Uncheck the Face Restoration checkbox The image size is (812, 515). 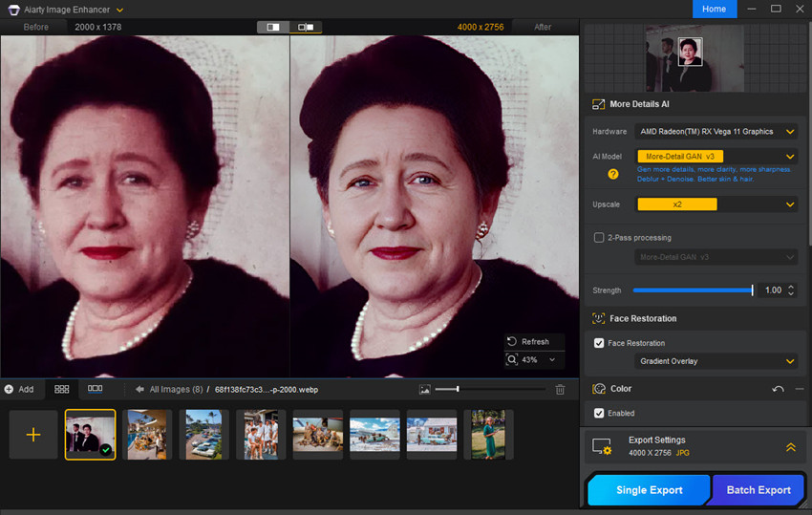click(x=599, y=343)
